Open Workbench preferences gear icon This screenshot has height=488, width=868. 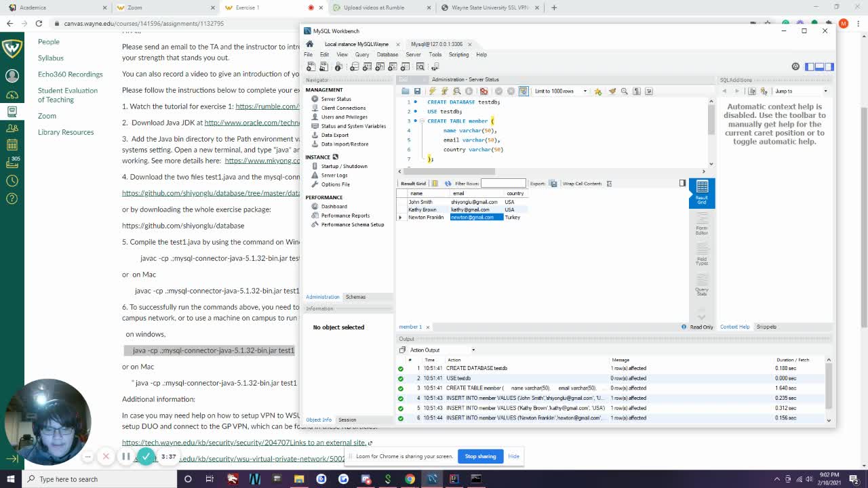(795, 66)
